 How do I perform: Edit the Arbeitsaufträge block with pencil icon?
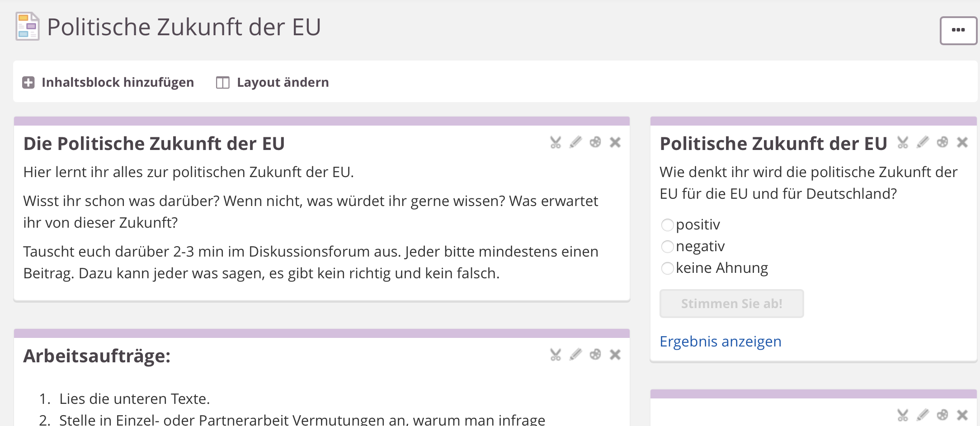tap(575, 355)
